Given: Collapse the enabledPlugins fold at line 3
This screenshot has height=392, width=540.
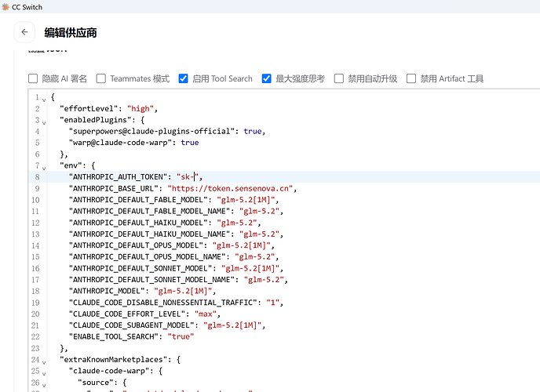Looking at the screenshot, I should click(44, 122).
